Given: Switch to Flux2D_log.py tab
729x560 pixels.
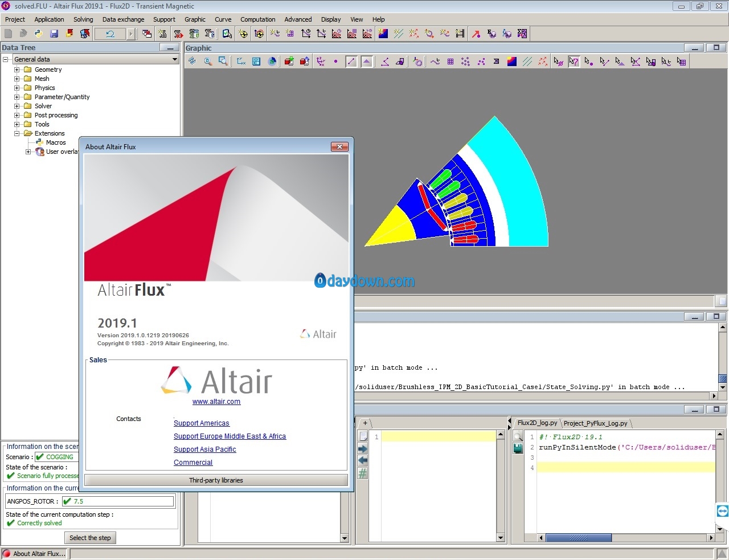Looking at the screenshot, I should pyautogui.click(x=537, y=423).
